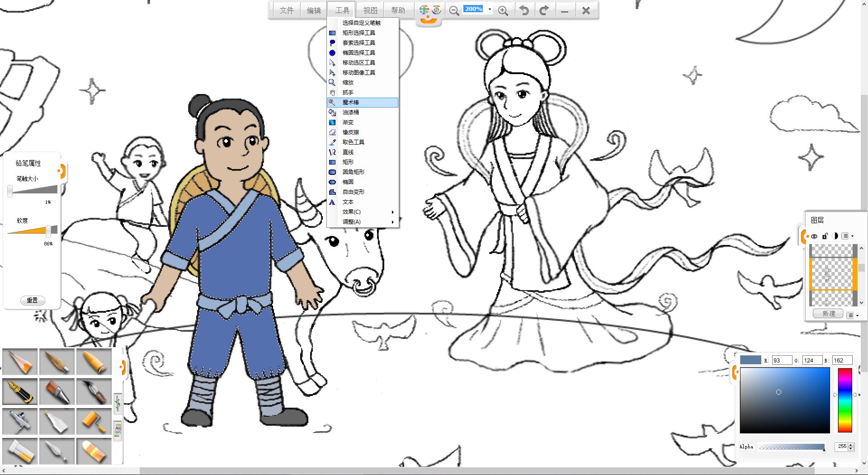Open the 文件 menu

pyautogui.click(x=286, y=10)
